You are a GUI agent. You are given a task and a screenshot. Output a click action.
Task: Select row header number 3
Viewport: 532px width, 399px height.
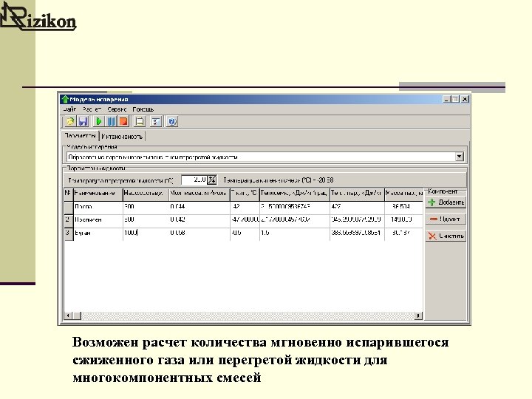point(69,234)
